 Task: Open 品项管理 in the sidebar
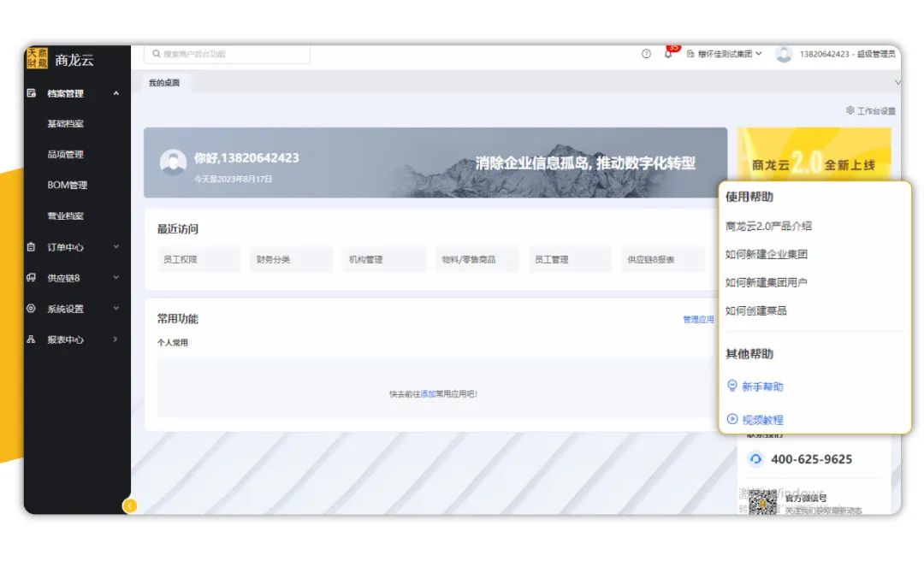coord(65,154)
